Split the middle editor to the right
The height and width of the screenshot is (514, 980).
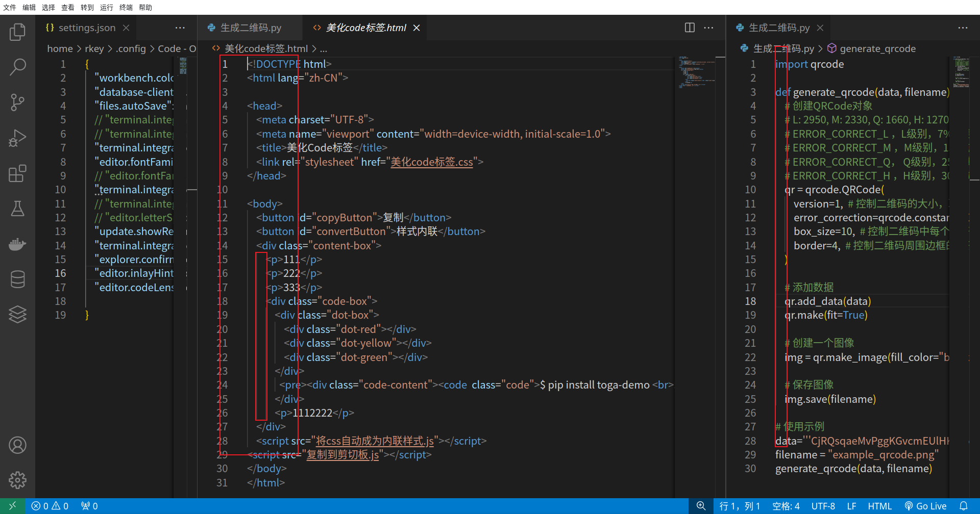click(x=690, y=28)
